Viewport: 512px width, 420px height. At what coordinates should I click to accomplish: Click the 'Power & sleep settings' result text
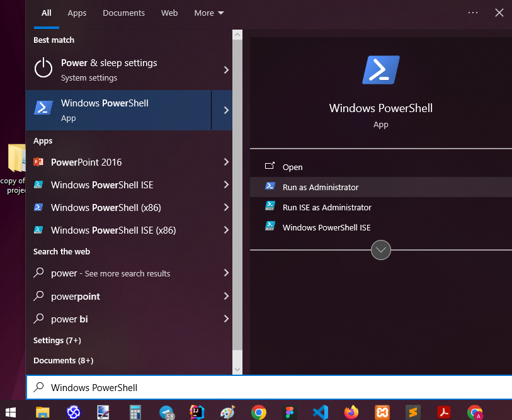[x=109, y=63]
